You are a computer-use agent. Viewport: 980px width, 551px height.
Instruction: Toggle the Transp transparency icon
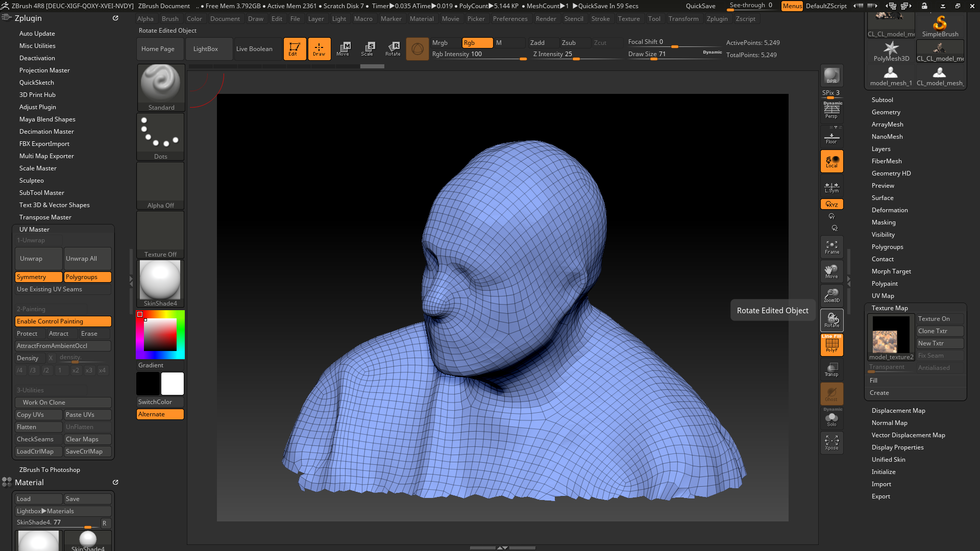tap(831, 369)
